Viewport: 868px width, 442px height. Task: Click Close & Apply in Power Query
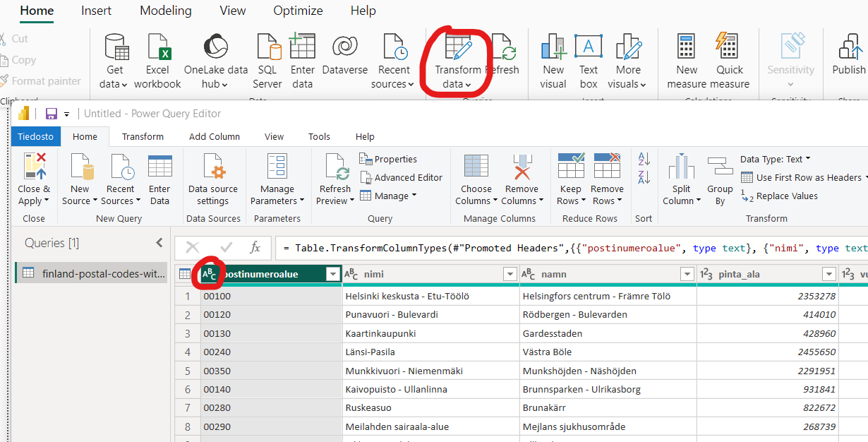pos(34,179)
